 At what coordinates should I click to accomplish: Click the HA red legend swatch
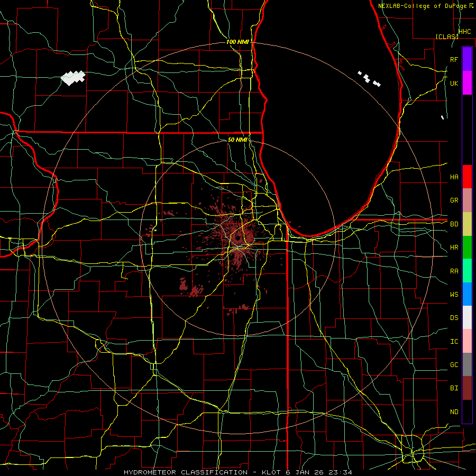coord(467,177)
